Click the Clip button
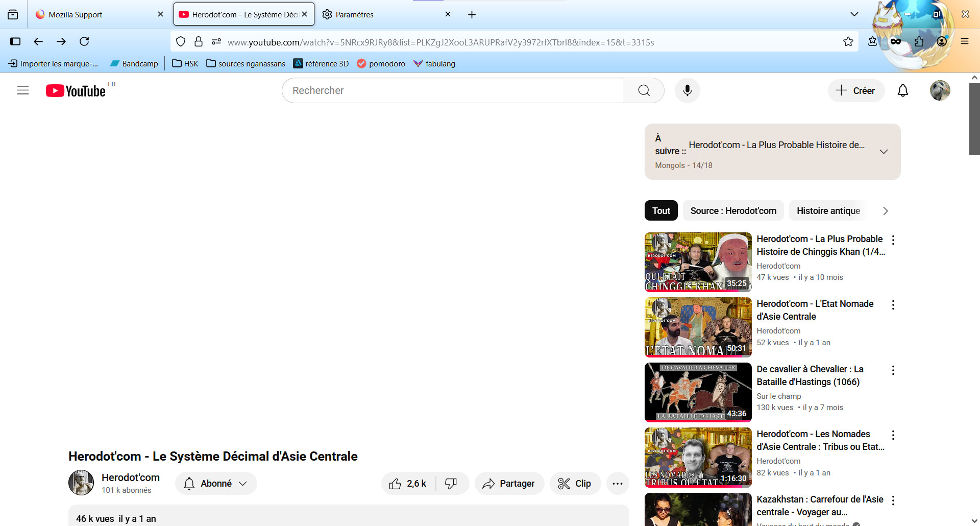Image resolution: width=980 pixels, height=526 pixels. coord(575,484)
